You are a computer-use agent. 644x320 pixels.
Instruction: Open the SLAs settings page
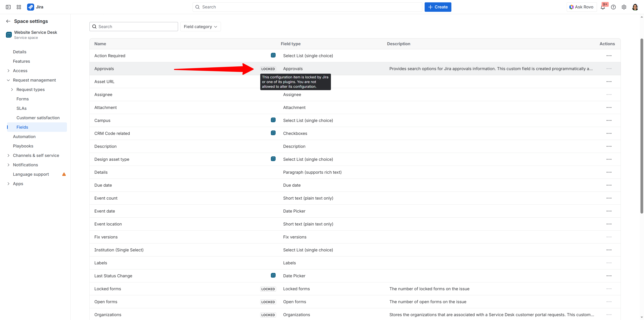[22, 108]
